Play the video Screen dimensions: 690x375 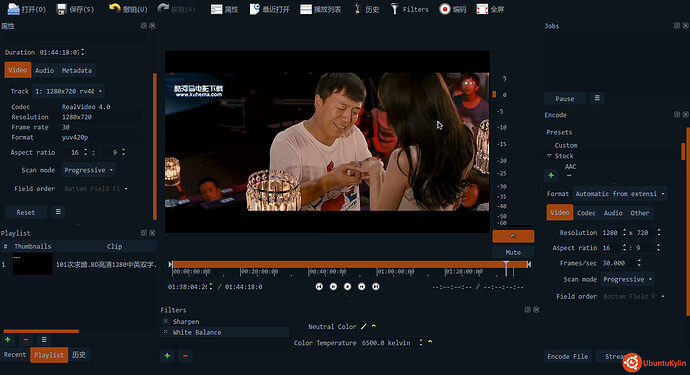pos(347,287)
